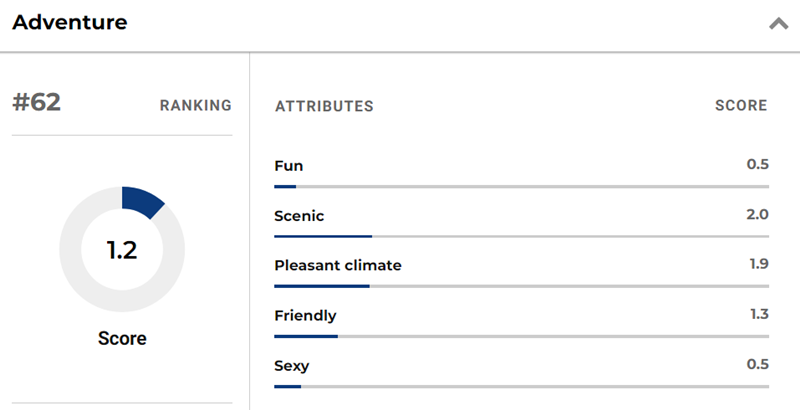Click the Sexy score progress bar
Image resolution: width=800 pixels, height=410 pixels.
click(x=521, y=386)
